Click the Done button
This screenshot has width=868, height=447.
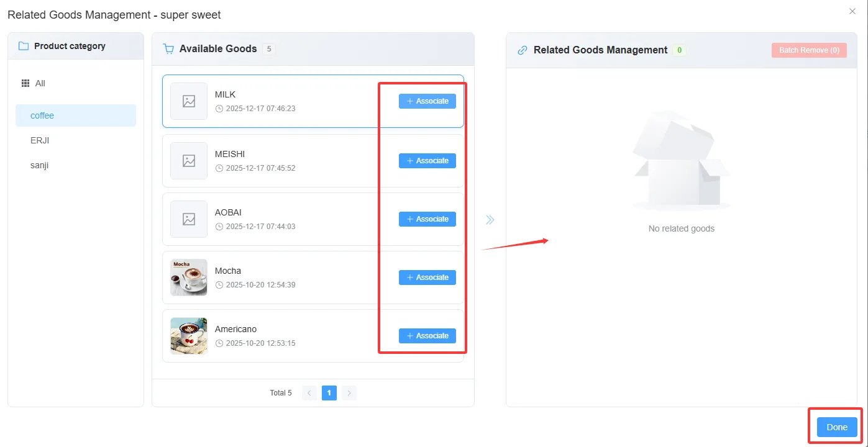837,427
